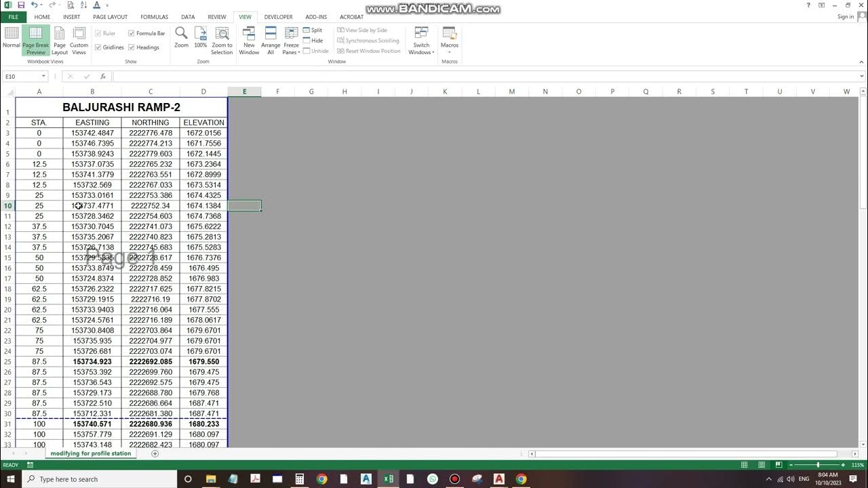868x488 pixels.
Task: Open the FILE tab
Action: pyautogui.click(x=13, y=17)
